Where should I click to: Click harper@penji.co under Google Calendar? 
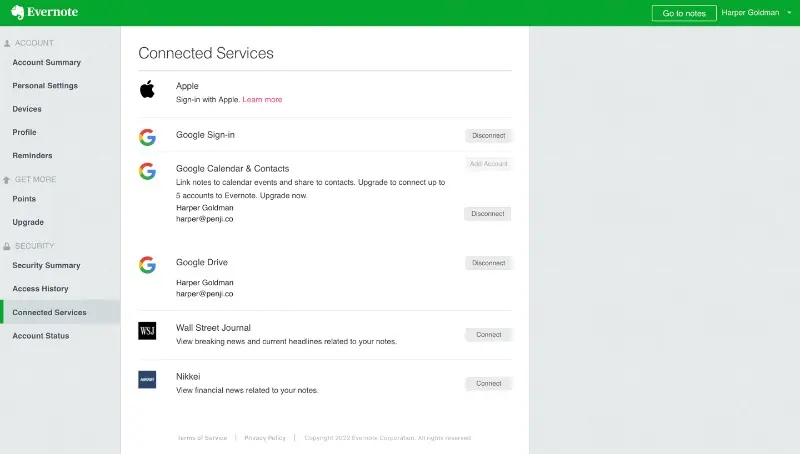[205, 219]
